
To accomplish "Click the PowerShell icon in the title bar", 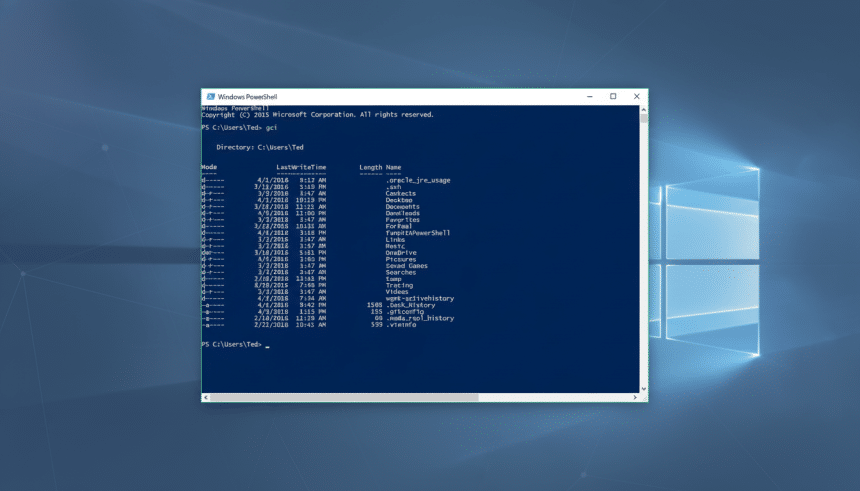I will (x=209, y=97).
